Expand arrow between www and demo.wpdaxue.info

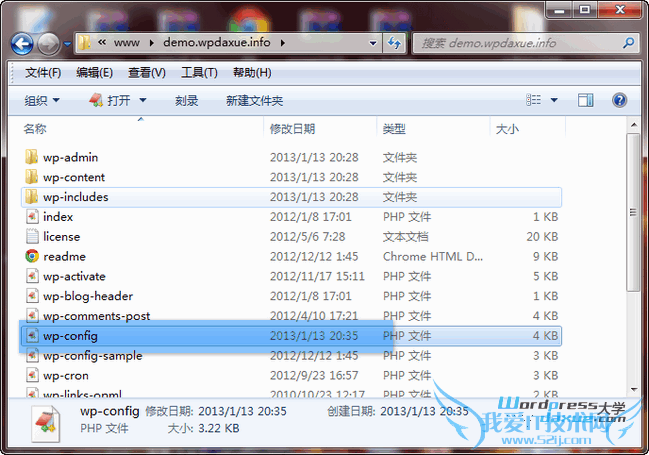pos(151,43)
